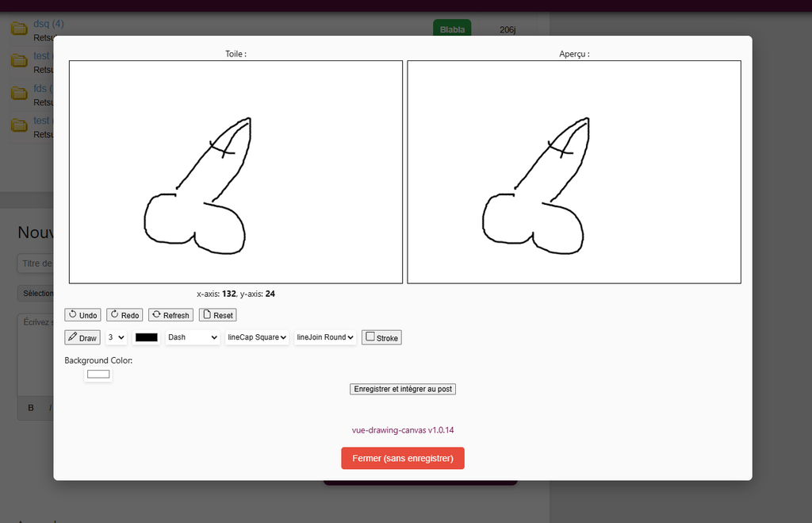
Task: Click the Reset canvas file icon
Action: tap(207, 315)
